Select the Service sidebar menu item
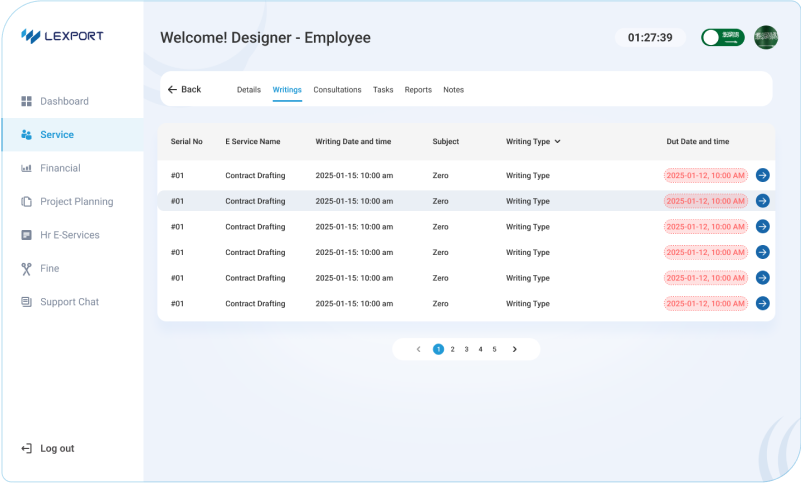801x483 pixels. tap(57, 135)
